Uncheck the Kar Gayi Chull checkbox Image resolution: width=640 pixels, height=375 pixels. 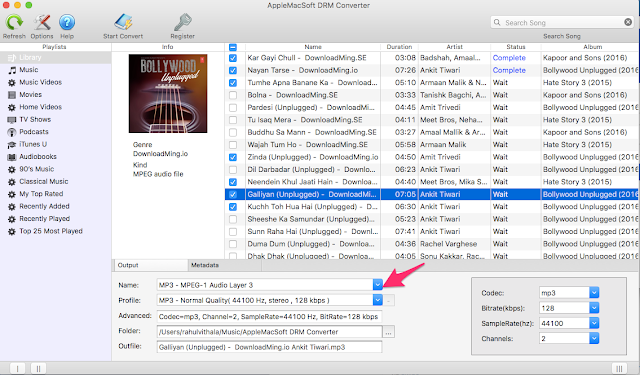pos(233,58)
